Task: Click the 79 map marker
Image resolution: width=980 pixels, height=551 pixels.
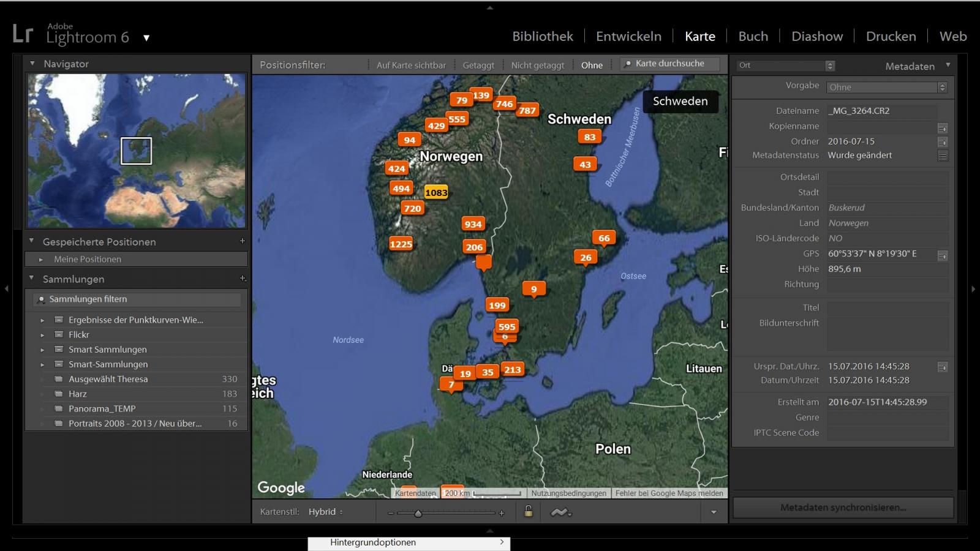Action: coord(461,100)
